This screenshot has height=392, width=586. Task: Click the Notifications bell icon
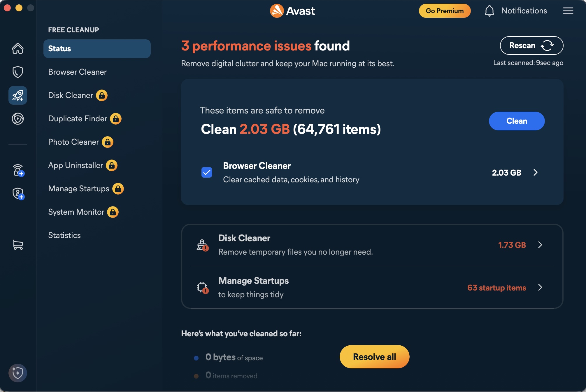(489, 11)
